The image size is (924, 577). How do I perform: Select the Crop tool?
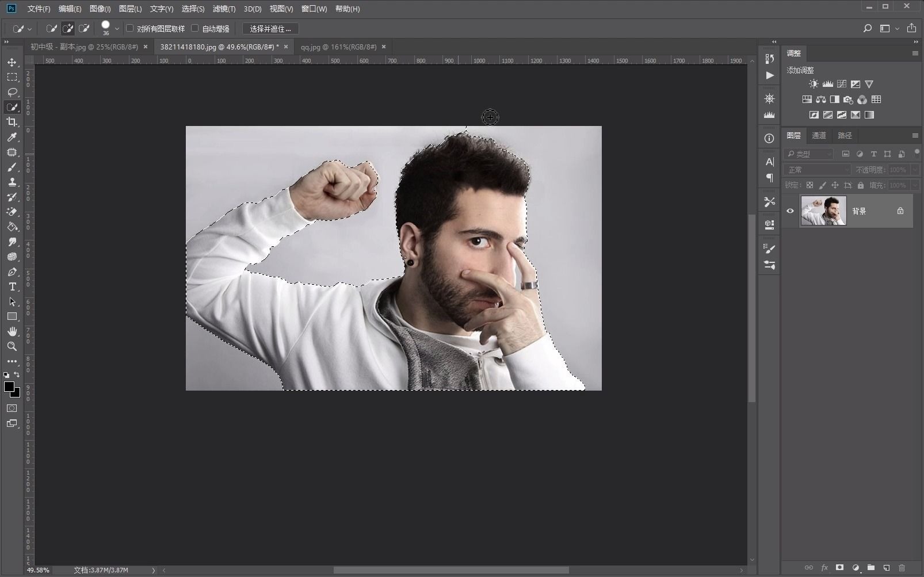pos(12,122)
